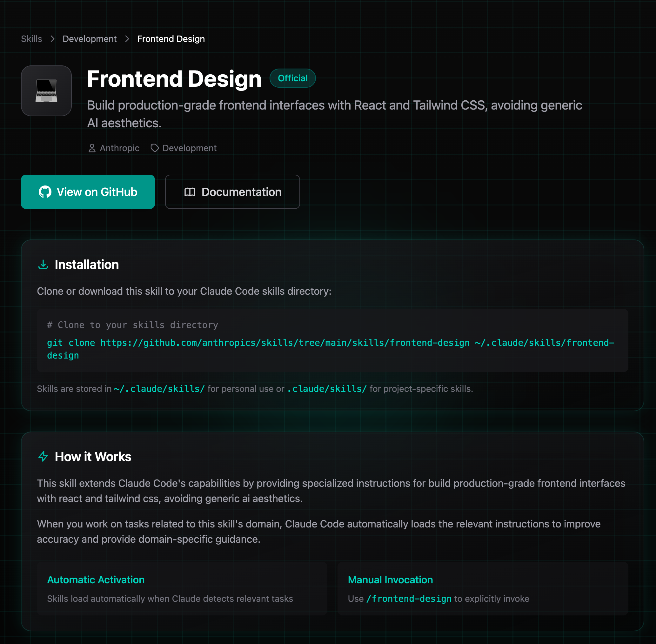The height and width of the screenshot is (644, 656).
Task: Click the download icon beside Installation
Action: tap(43, 265)
